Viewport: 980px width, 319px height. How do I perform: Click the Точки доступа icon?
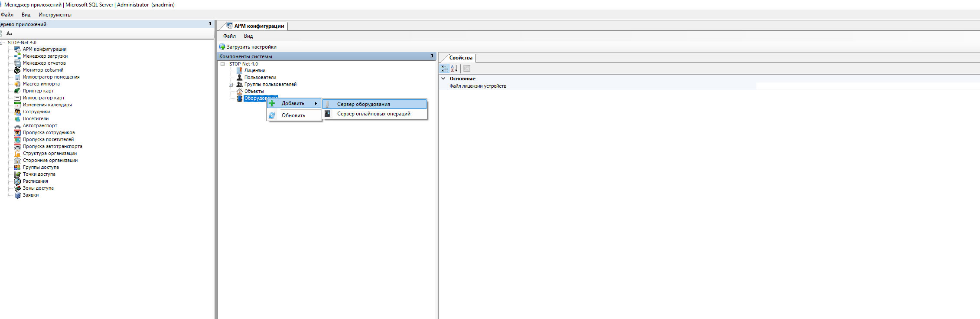tap(17, 174)
